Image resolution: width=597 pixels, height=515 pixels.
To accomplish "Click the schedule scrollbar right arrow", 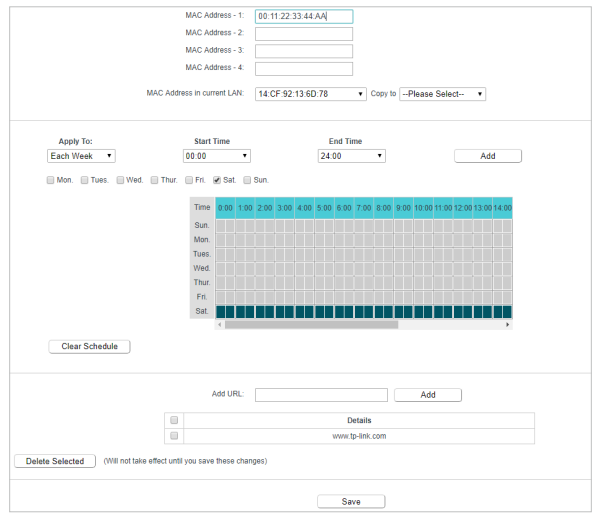I will pyautogui.click(x=507, y=325).
